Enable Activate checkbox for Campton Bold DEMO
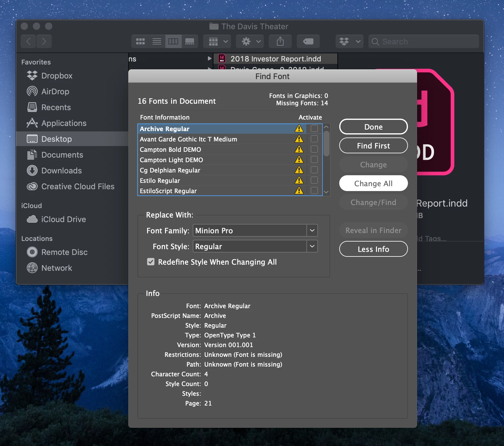504x446 pixels. (314, 149)
